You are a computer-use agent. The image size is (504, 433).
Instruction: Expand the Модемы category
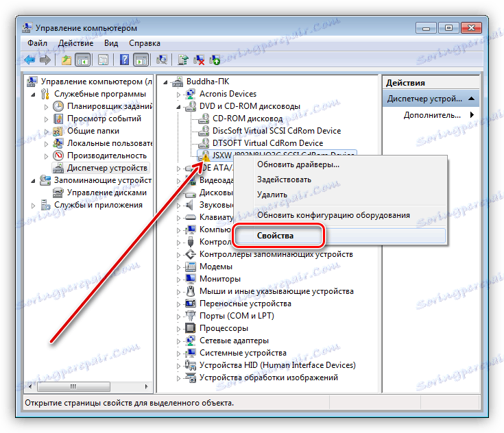click(x=178, y=267)
